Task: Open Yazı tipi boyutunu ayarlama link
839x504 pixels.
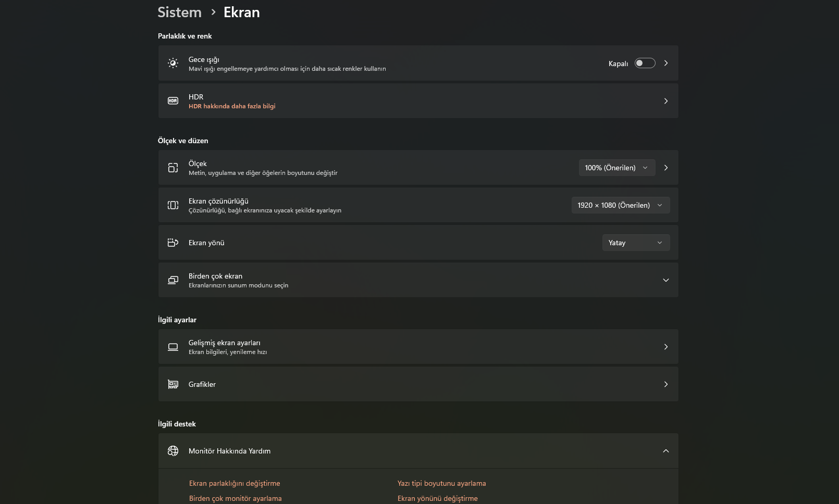Action: click(x=441, y=483)
